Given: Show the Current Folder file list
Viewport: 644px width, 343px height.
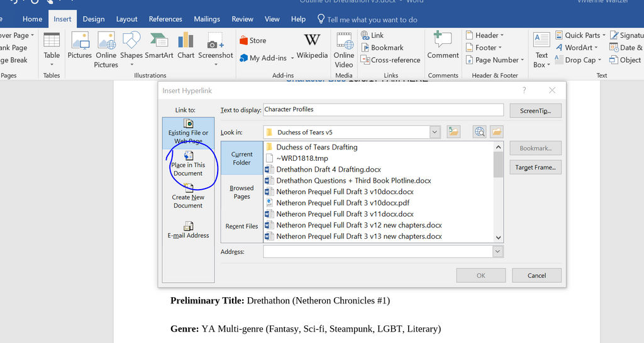Looking at the screenshot, I should 242,158.
